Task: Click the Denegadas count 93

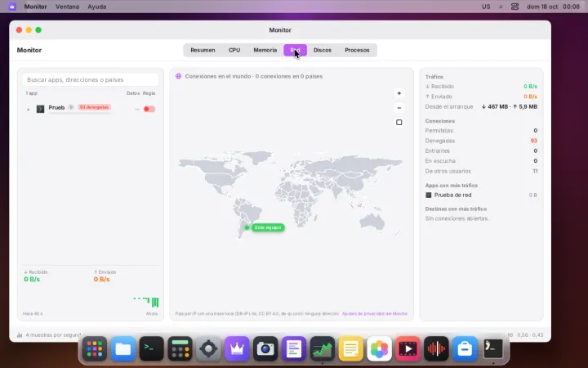Action: 533,141
